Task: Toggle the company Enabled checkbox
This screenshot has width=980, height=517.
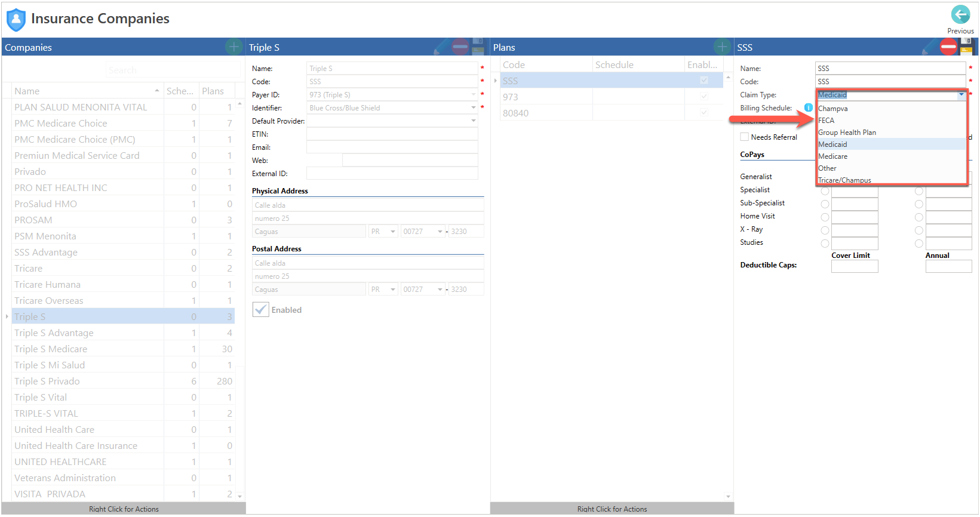Action: pos(261,309)
